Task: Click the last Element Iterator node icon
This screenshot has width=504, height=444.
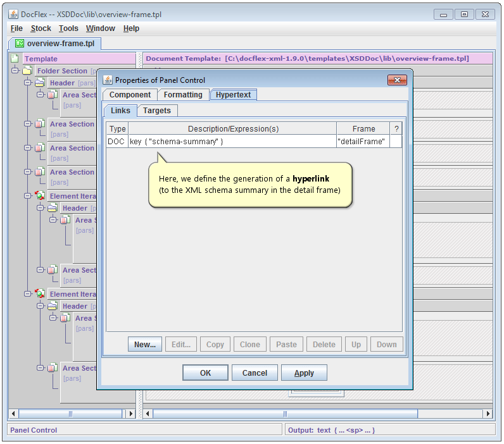Action: click(40, 294)
